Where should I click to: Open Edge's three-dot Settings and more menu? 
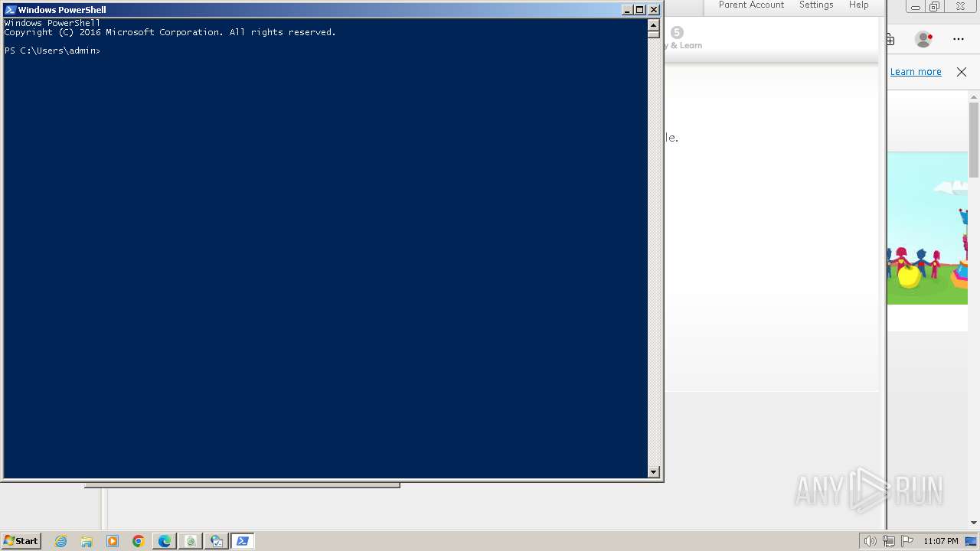pyautogui.click(x=959, y=39)
